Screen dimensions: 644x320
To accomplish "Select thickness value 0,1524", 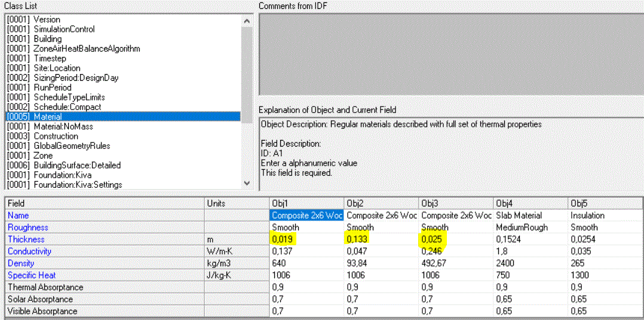I will [x=530, y=239].
